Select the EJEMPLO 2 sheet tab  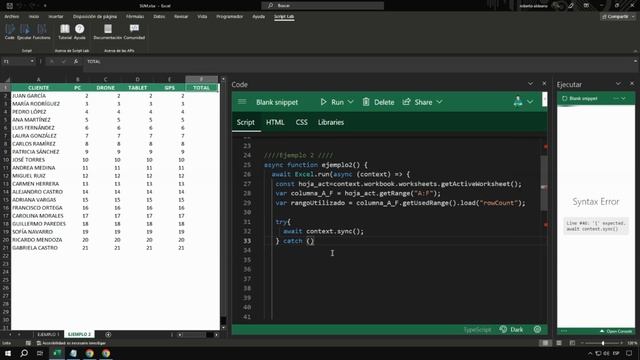coord(80,334)
